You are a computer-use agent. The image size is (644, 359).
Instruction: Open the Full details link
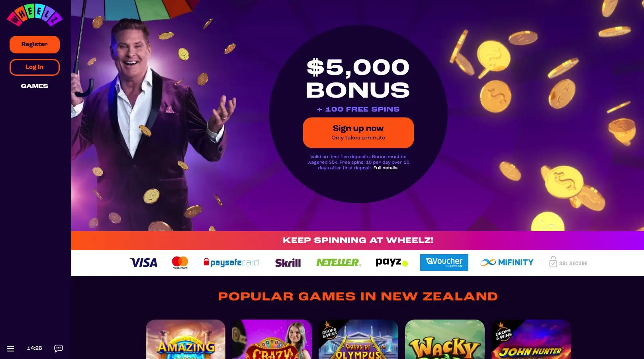coord(385,168)
